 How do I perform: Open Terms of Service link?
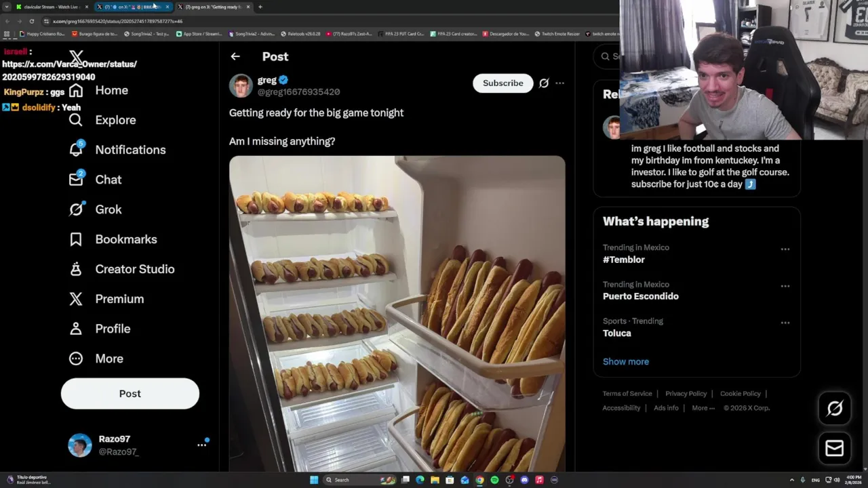click(627, 393)
